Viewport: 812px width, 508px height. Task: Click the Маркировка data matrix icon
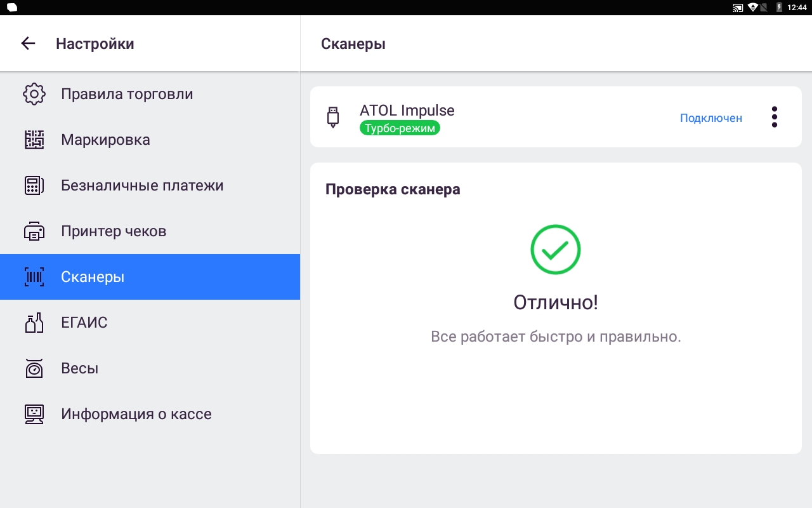(x=34, y=140)
